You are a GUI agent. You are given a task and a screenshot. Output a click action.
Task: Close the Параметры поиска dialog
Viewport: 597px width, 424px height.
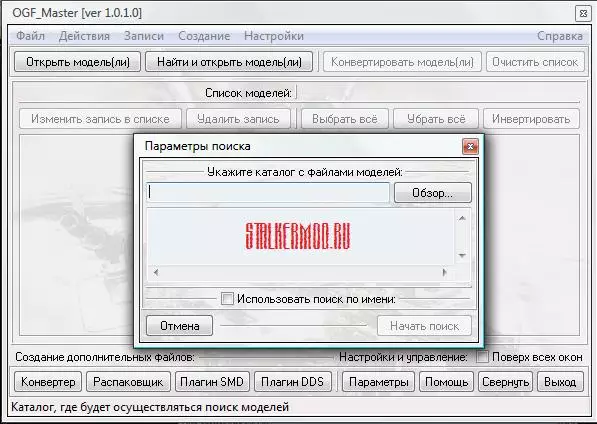tap(470, 147)
